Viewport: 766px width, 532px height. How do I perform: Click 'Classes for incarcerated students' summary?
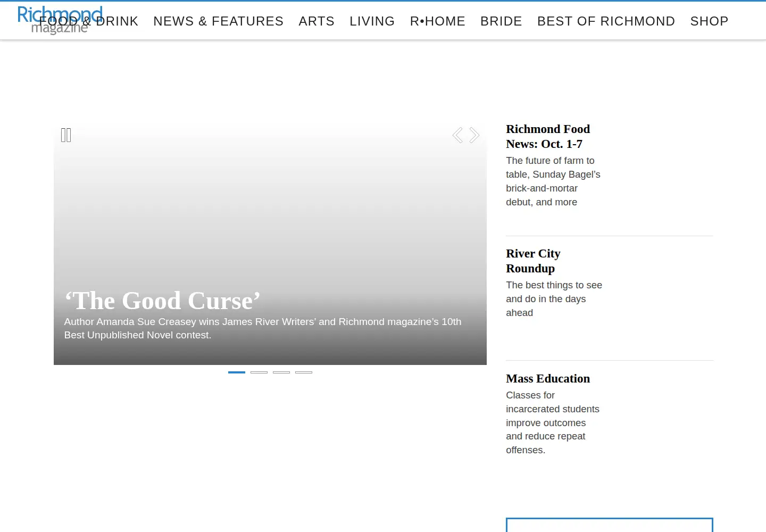pyautogui.click(x=553, y=422)
